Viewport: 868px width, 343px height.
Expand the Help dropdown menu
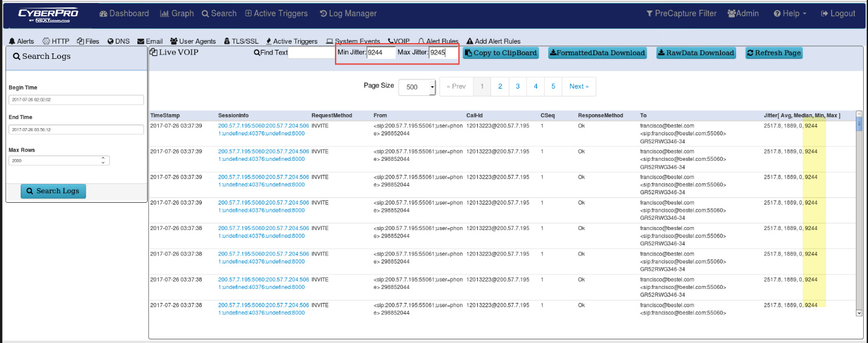click(x=790, y=13)
